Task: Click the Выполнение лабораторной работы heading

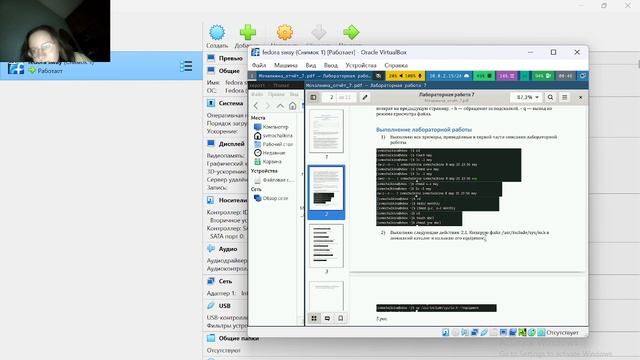Action: [424, 130]
